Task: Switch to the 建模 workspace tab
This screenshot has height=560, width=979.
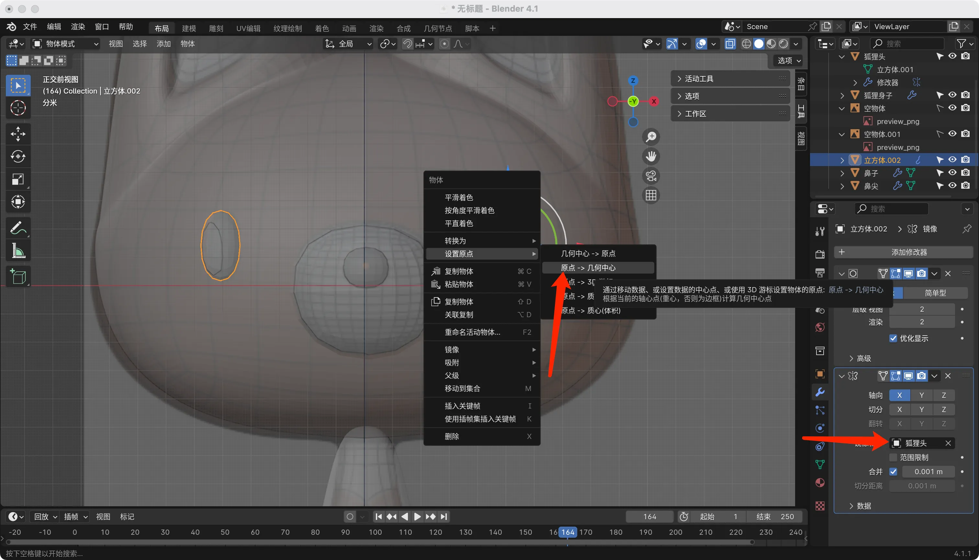Action: (189, 28)
